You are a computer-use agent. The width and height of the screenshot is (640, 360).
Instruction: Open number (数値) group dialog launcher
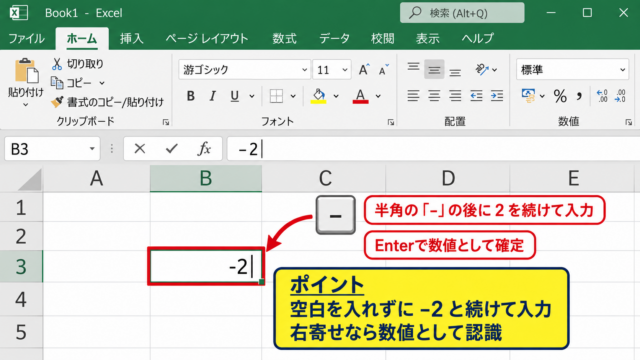coord(629,122)
